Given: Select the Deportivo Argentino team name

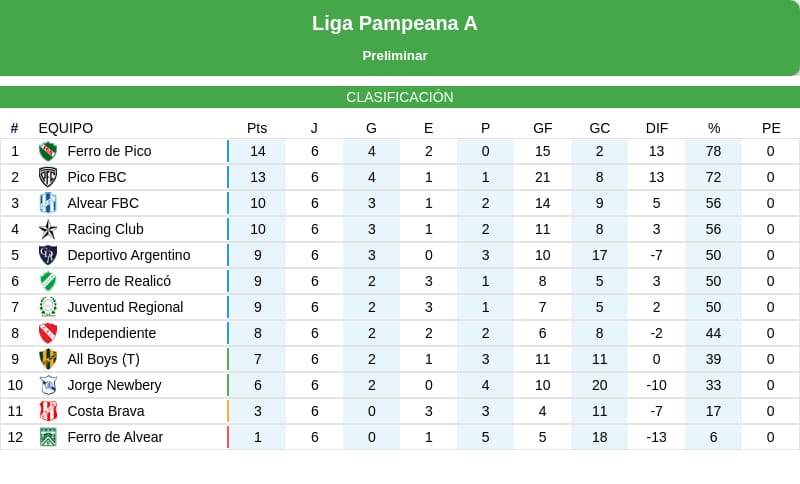Looking at the screenshot, I should click(x=128, y=255).
